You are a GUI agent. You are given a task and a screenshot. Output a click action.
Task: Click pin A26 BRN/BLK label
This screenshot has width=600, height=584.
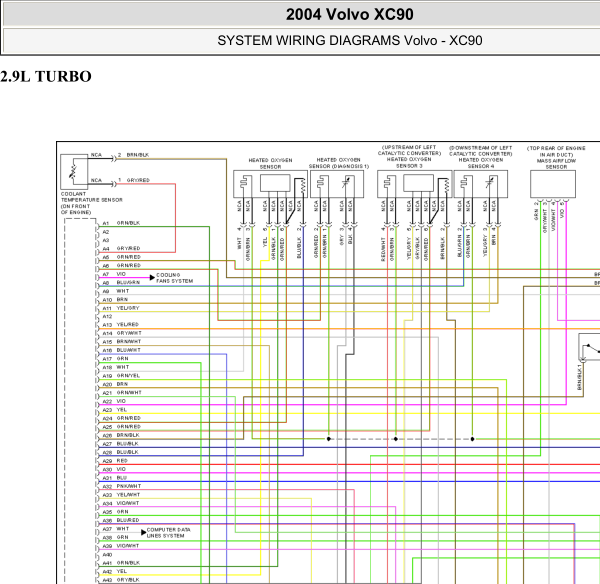click(121, 435)
